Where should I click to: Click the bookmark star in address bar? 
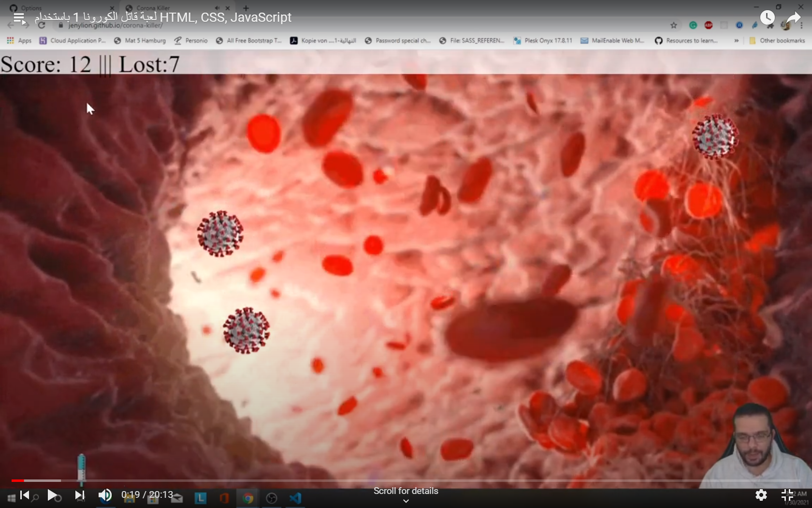(673, 26)
